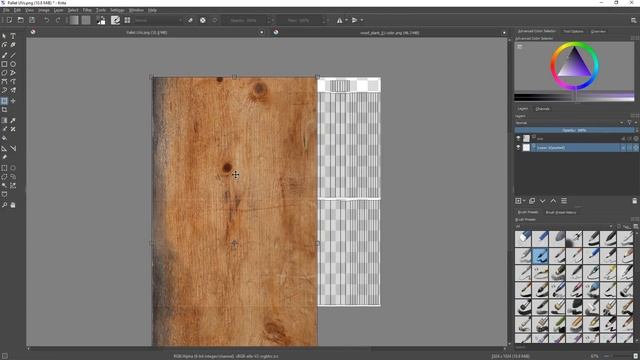Click the Open file toolbar icon

(x=20, y=20)
